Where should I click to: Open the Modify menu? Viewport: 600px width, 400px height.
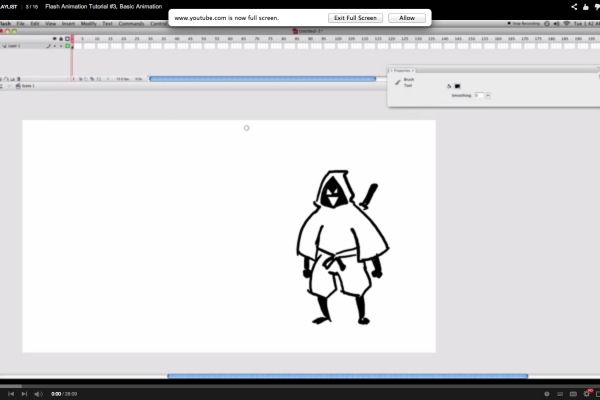(87, 22)
